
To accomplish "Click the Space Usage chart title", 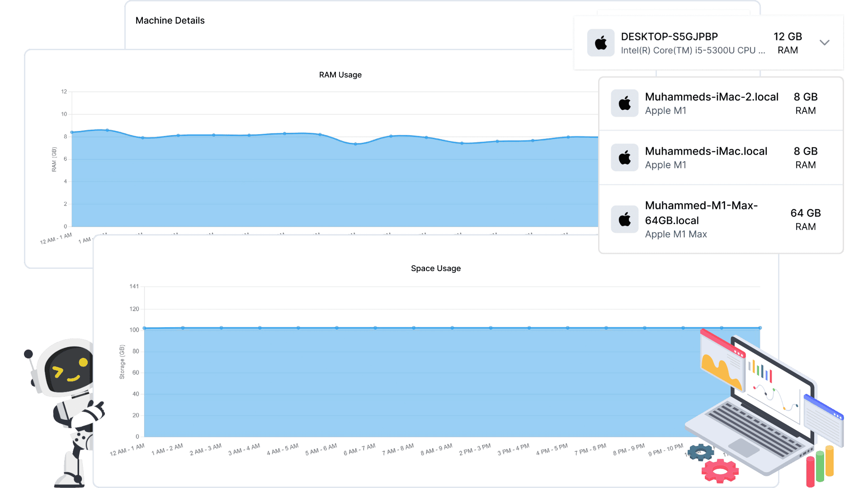I will (436, 268).
